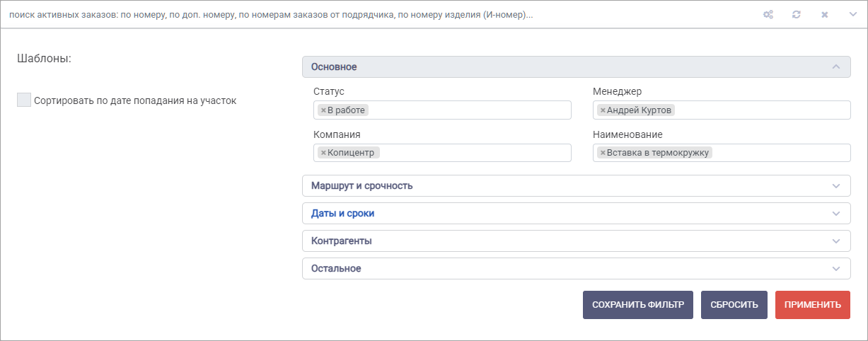Click the red 'Применить' button
Viewport: 868px width, 341px height.
coord(813,305)
